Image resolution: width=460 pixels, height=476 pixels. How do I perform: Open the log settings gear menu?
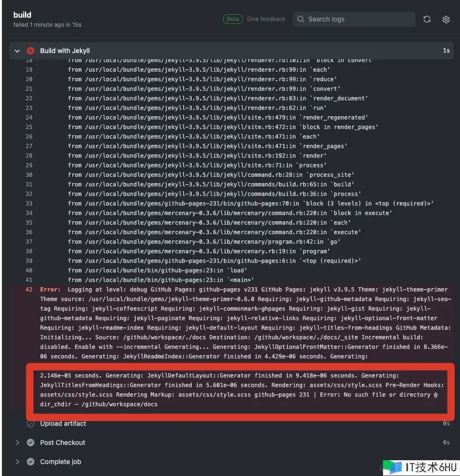(446, 19)
